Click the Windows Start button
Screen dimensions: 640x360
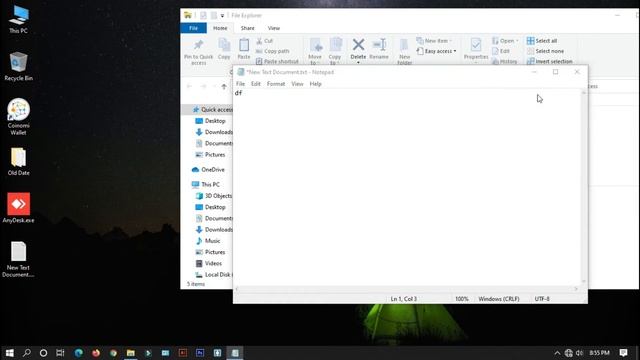(9, 353)
